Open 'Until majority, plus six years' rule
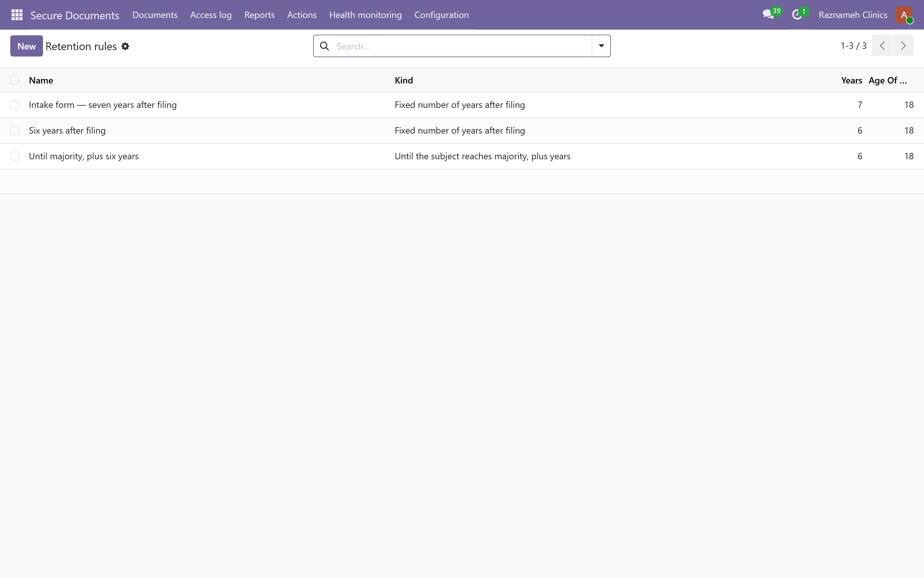 84,156
